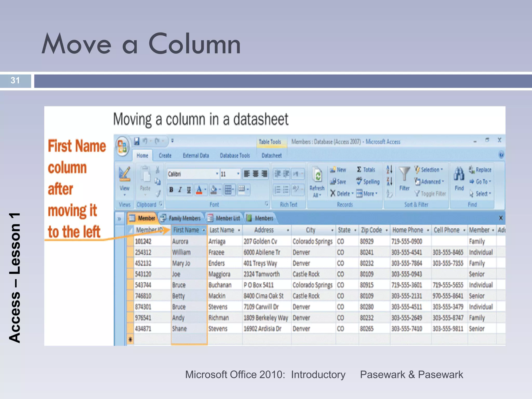This screenshot has width=532, height=399.
Task: Click the Clear All Sorts icon
Action: click(x=389, y=194)
